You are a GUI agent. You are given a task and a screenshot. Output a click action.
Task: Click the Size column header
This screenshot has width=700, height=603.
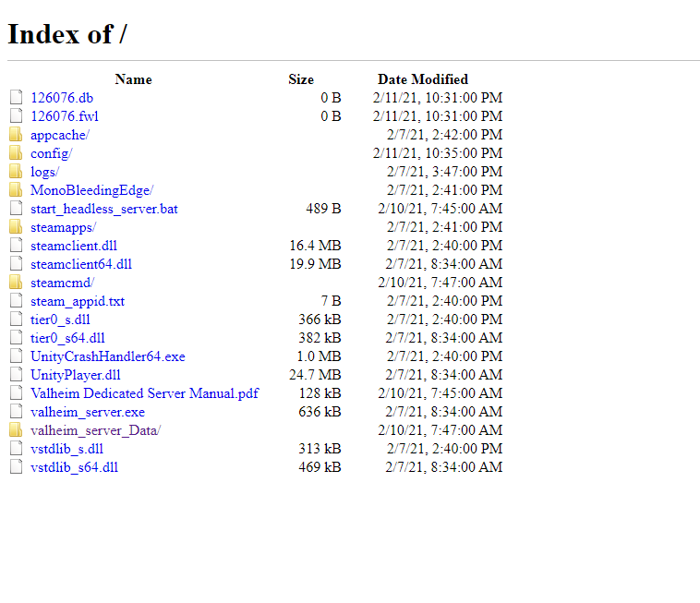[301, 79]
